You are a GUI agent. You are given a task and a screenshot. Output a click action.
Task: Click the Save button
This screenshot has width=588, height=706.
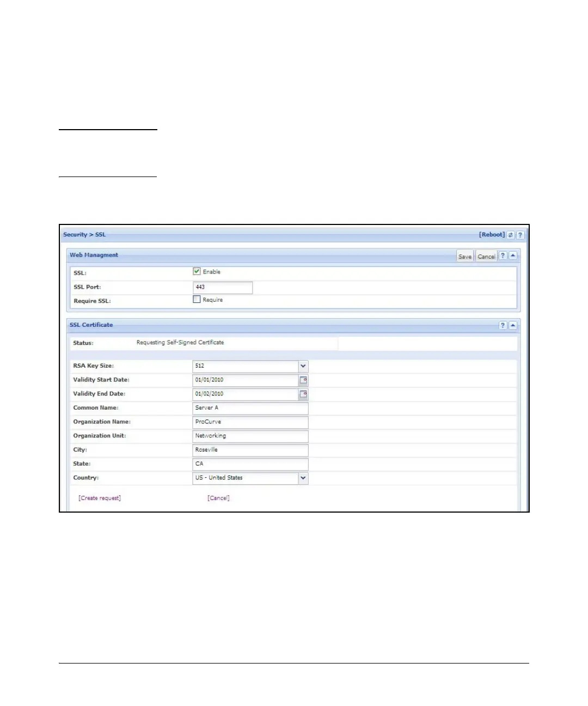click(465, 256)
